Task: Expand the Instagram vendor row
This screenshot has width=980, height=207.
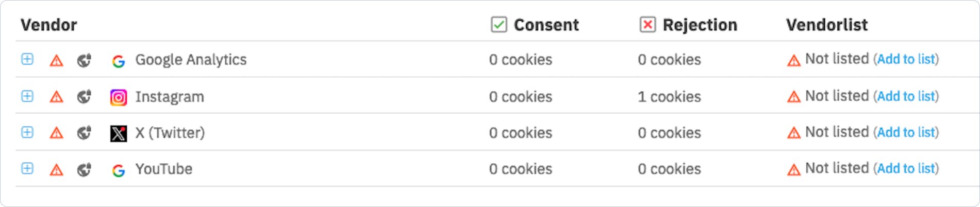Action: click(x=27, y=96)
